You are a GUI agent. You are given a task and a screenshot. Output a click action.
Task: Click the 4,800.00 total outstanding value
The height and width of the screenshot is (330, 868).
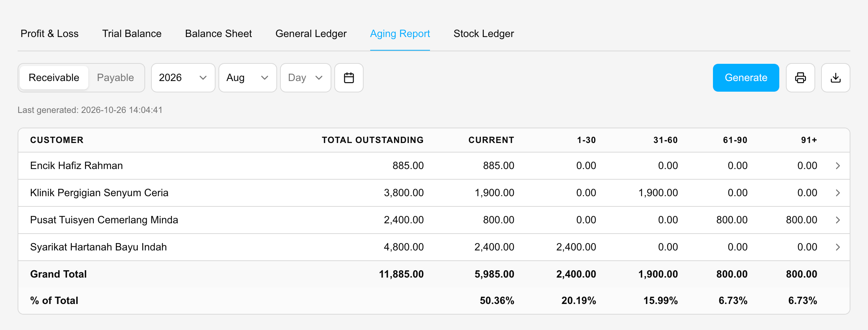point(404,247)
